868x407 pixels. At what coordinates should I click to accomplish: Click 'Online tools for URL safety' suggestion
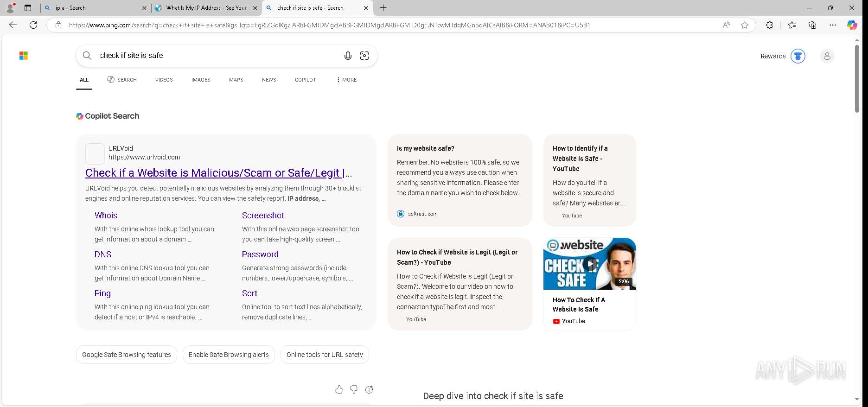pyautogui.click(x=325, y=355)
